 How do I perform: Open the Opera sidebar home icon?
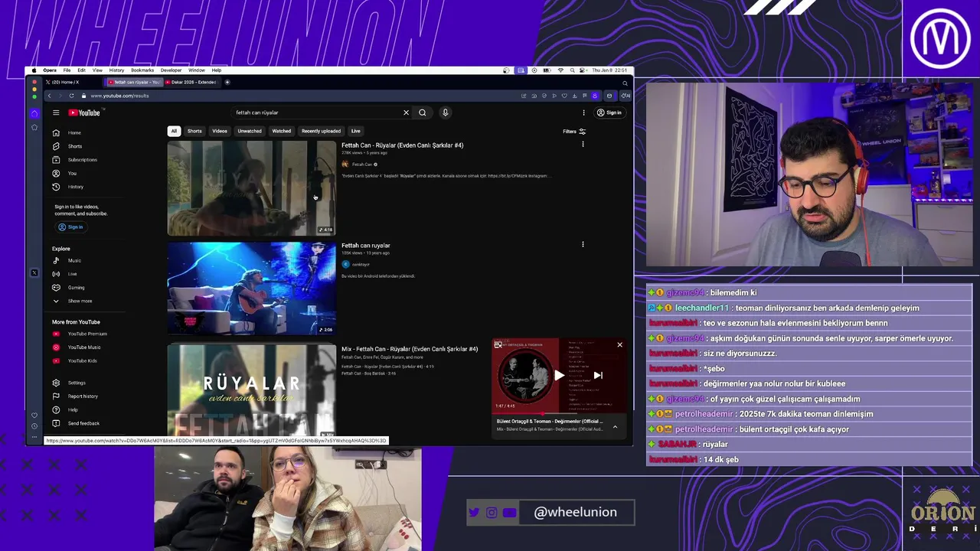(x=34, y=112)
